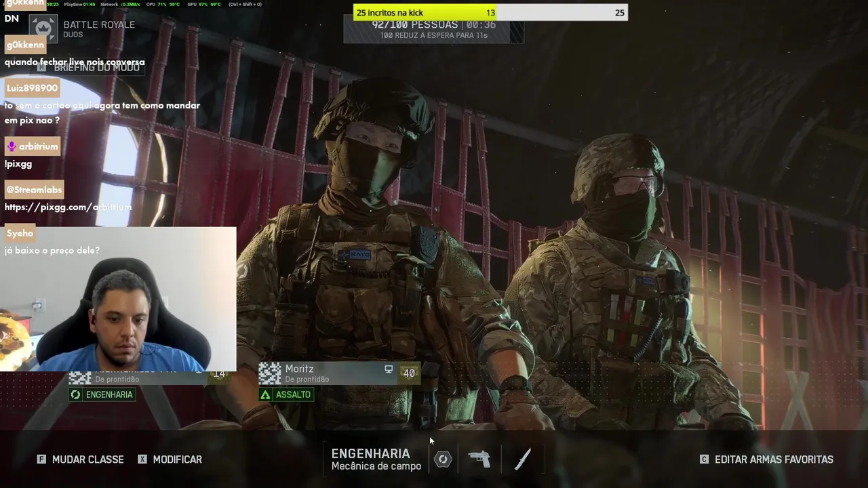Screen dimensions: 868x488
Task: Open Editar Armas Favoritas
Action: [x=766, y=460]
